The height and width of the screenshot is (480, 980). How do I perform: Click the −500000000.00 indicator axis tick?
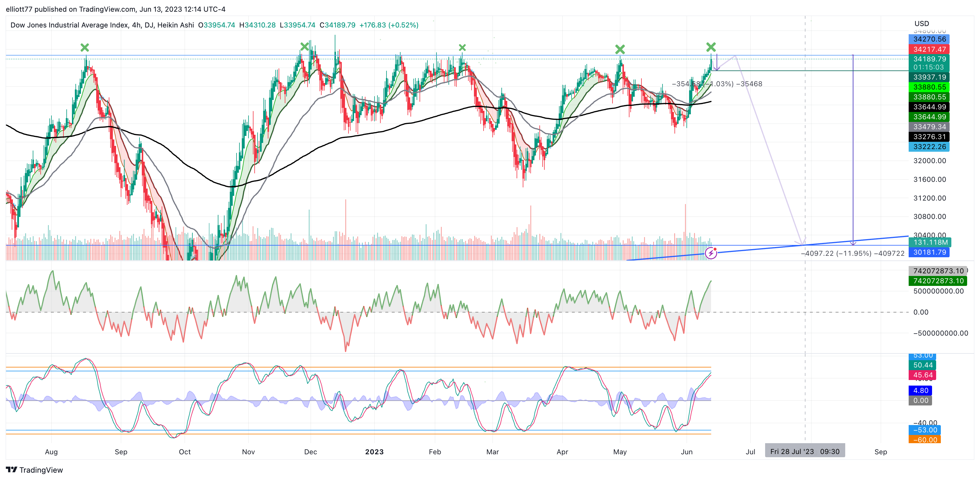click(941, 333)
